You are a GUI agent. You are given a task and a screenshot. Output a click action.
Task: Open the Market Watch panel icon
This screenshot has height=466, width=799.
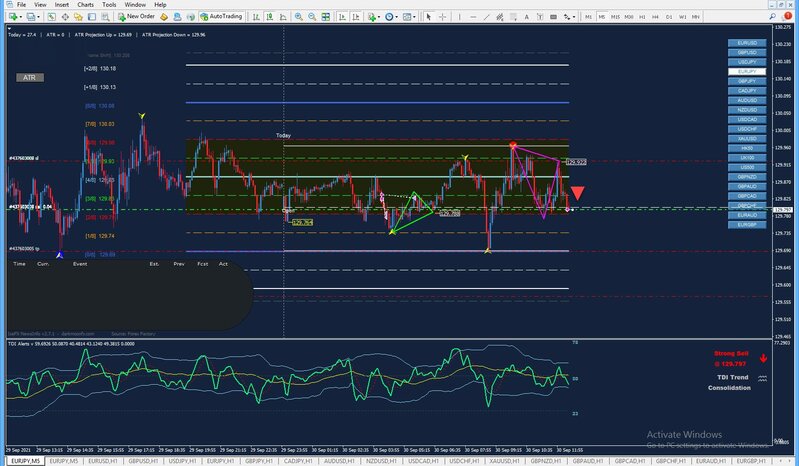tap(51, 17)
